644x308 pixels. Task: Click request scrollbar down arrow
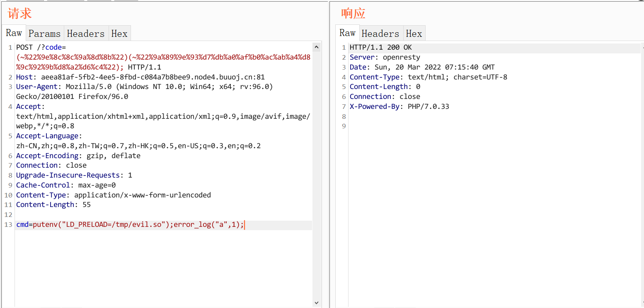pyautogui.click(x=317, y=303)
